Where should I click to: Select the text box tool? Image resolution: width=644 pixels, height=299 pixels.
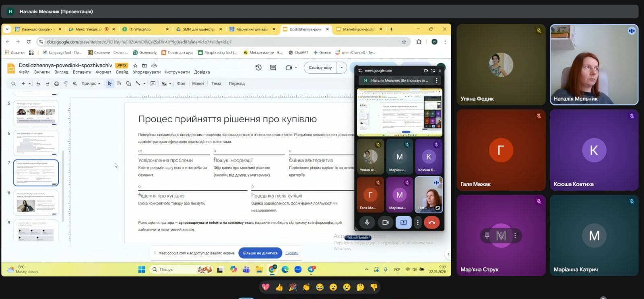coord(119,84)
